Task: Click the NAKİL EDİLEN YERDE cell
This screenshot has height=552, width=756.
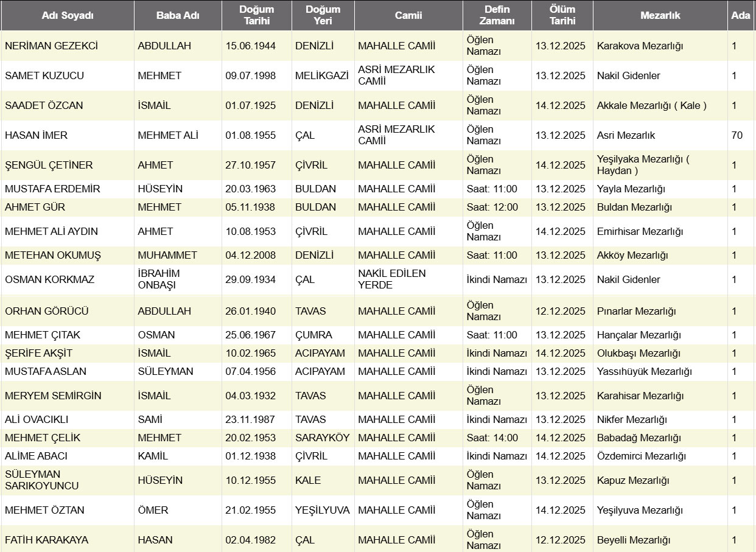Action: click(392, 279)
